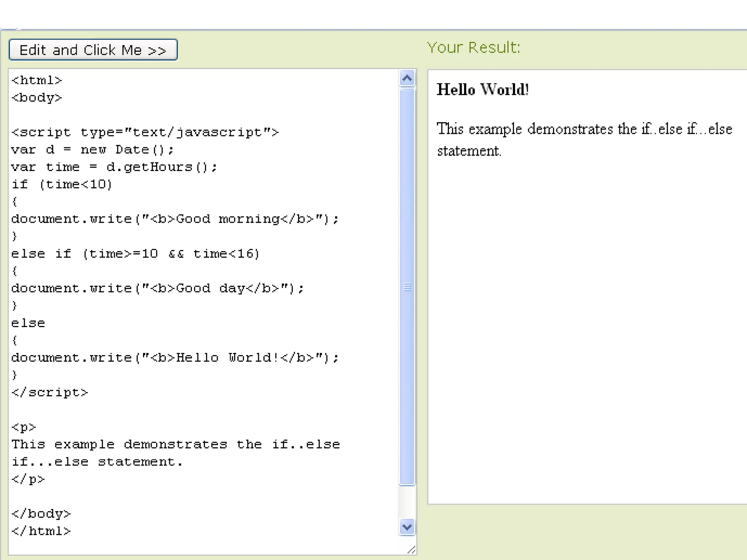Click the scrollbar down arrow
This screenshot has height=560, width=747.
click(x=407, y=527)
